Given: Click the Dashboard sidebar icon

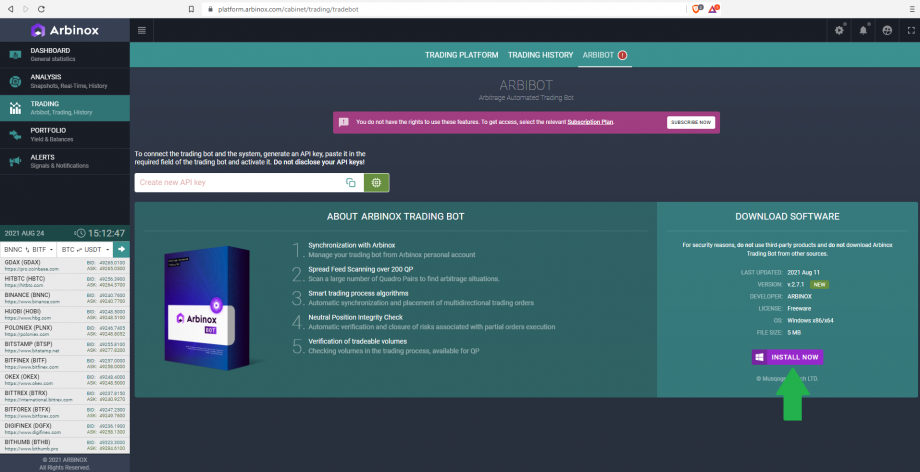Looking at the screenshot, I should coord(15,55).
